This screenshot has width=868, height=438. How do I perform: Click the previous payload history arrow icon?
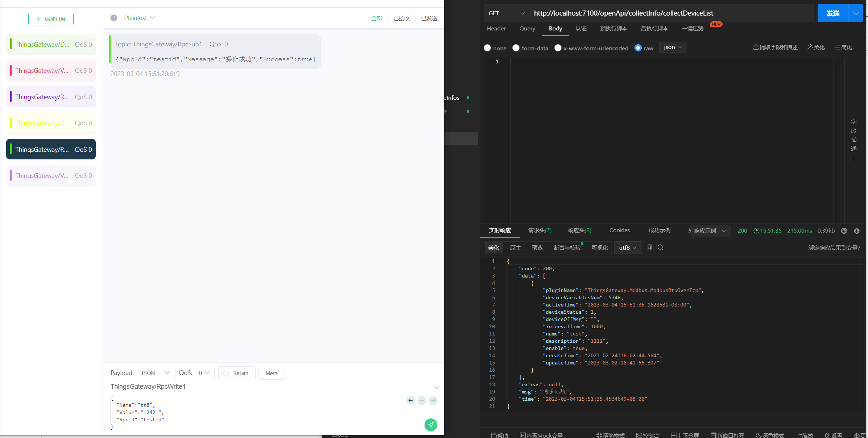(x=410, y=400)
